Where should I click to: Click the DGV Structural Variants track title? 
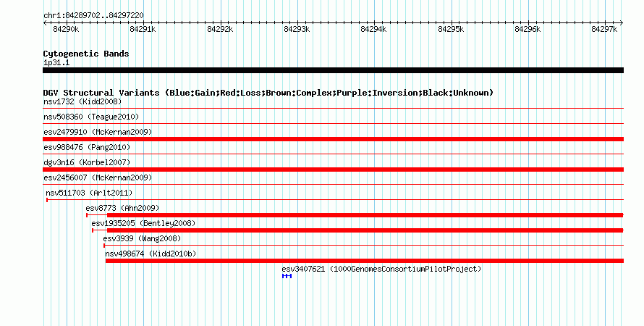point(268,93)
